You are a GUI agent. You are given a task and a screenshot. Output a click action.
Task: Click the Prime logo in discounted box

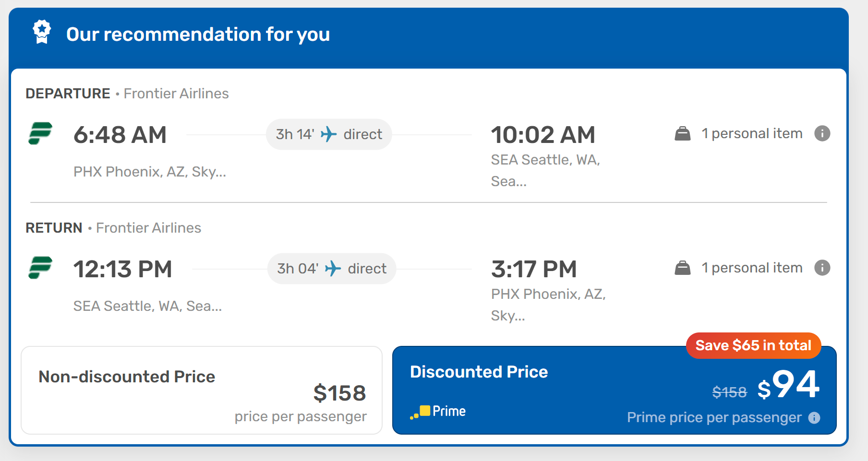pos(438,412)
